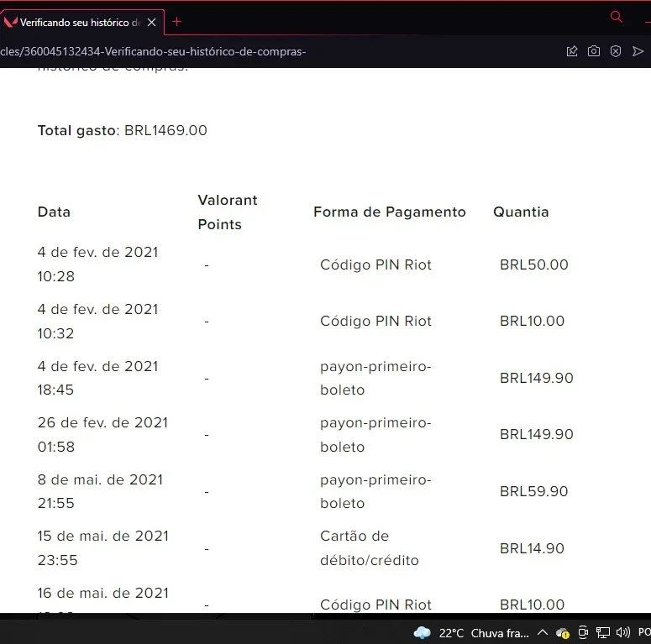Click the search tabs magnifier icon
651x644 pixels.
tap(617, 17)
